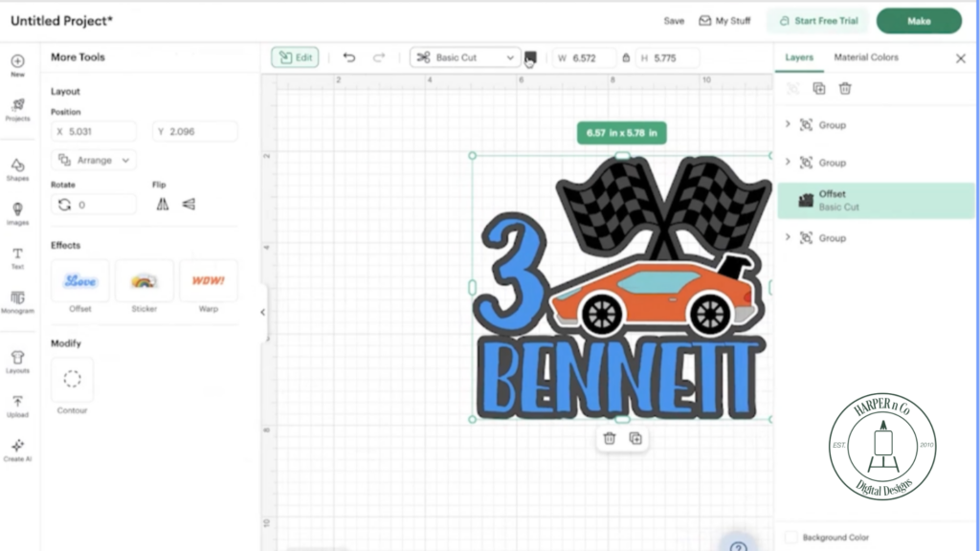The height and width of the screenshot is (551, 980).
Task: Click the Make button
Action: [x=918, y=20]
